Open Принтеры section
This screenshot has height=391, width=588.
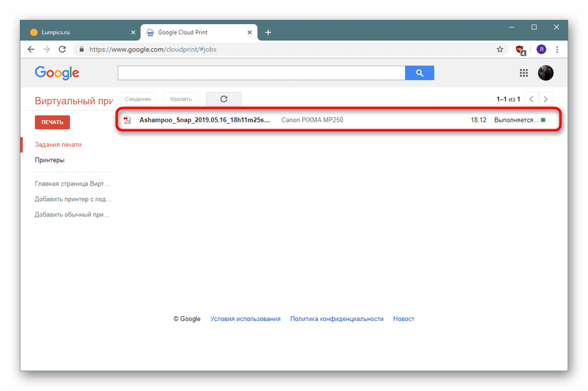pyautogui.click(x=50, y=160)
